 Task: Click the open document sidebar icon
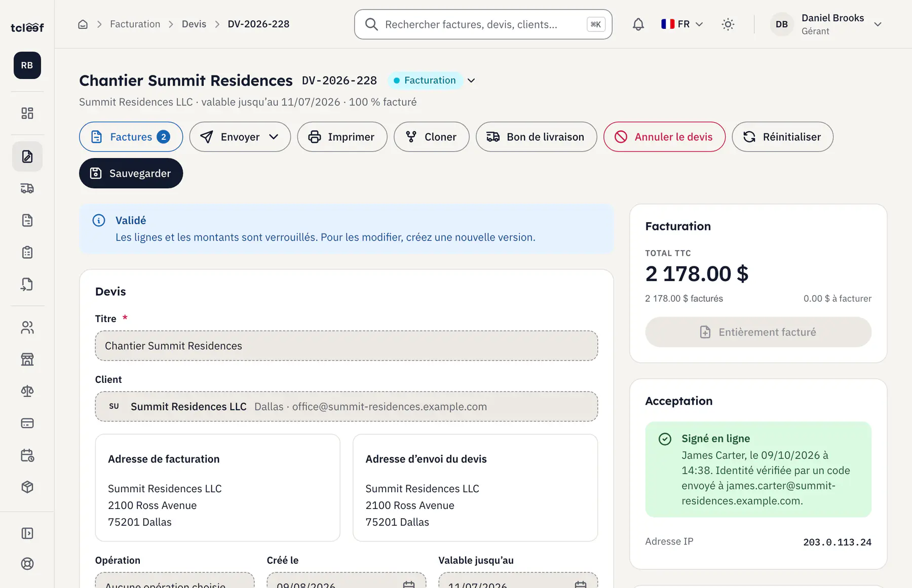27,220
